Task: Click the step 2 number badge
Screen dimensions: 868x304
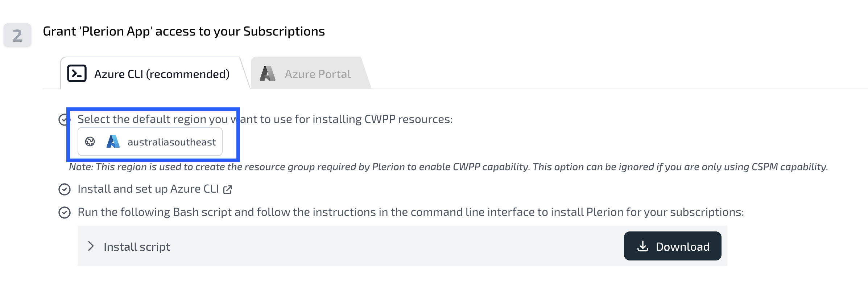Action: (17, 35)
